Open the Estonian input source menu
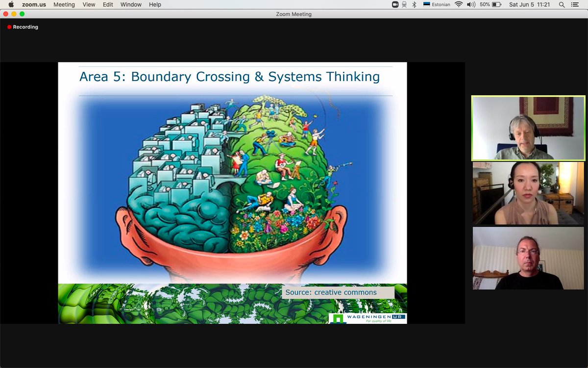The height and width of the screenshot is (368, 588). click(437, 4)
